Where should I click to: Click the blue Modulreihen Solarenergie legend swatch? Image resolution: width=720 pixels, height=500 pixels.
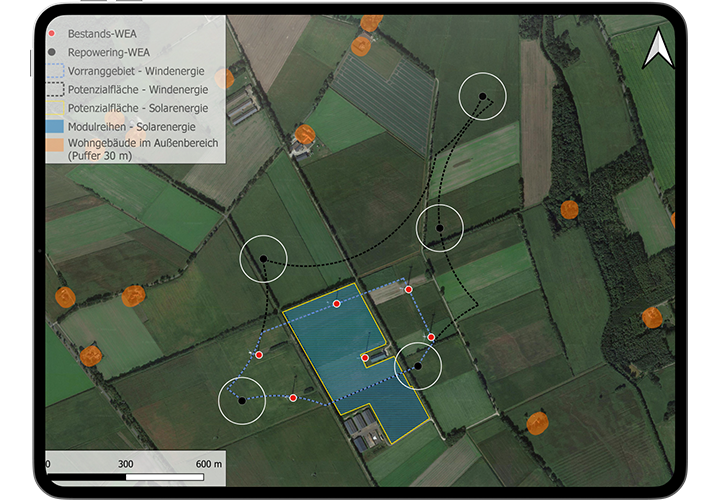point(54,126)
